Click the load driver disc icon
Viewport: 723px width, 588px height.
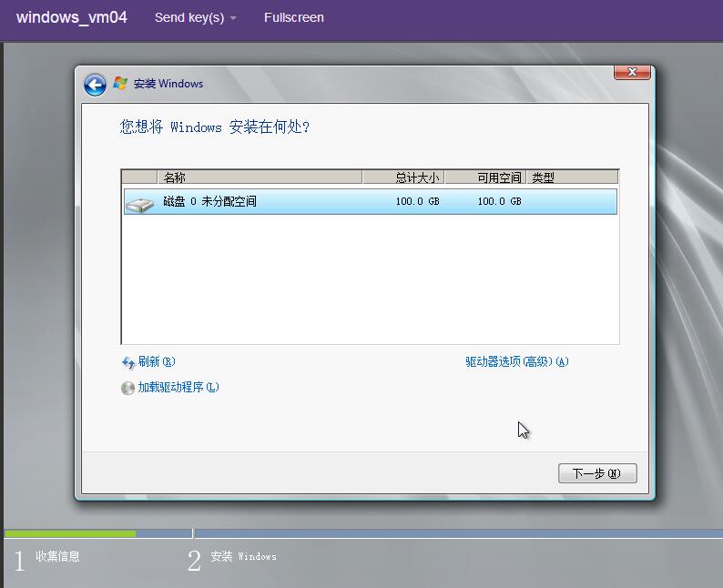[127, 388]
